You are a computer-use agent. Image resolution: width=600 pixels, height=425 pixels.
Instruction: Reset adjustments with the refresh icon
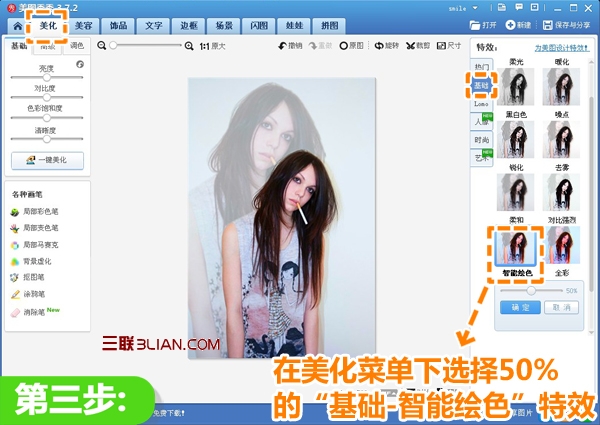[x=80, y=64]
